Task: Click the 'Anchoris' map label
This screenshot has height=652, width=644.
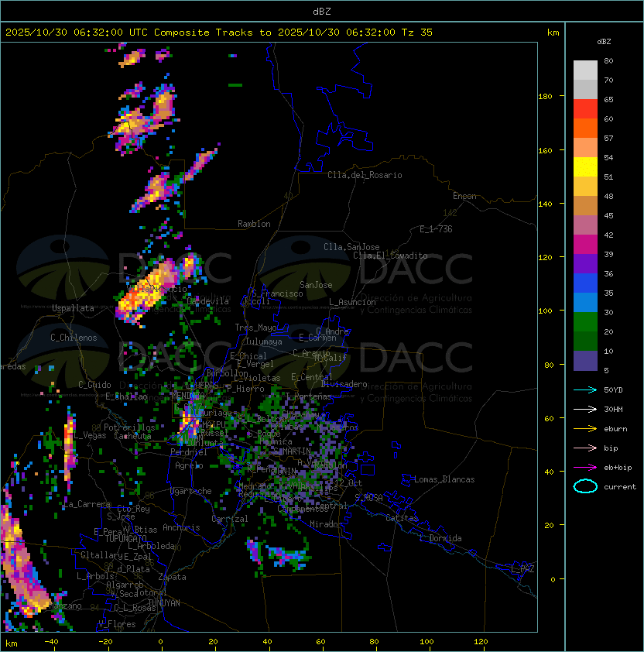Action: point(181,527)
